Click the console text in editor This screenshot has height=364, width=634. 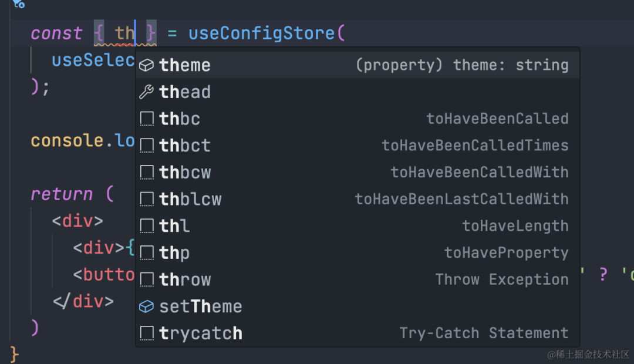66,141
